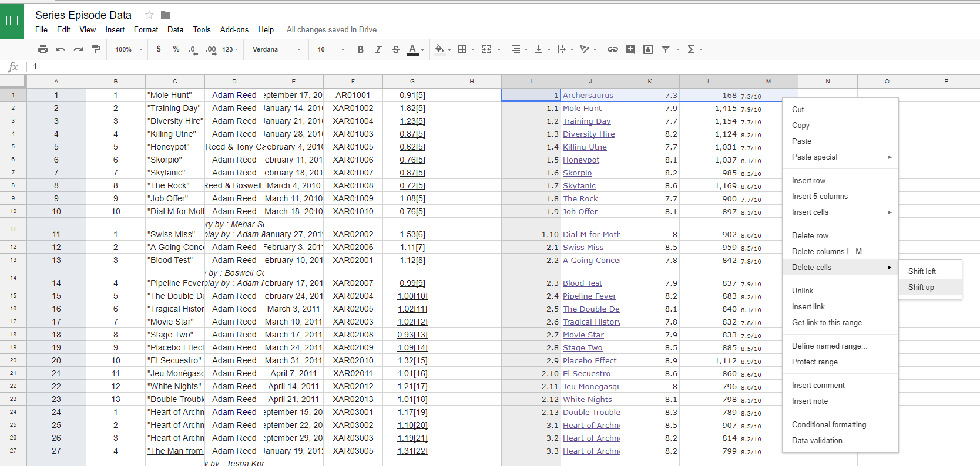Format as percent
The width and height of the screenshot is (980, 466).
pos(176,49)
